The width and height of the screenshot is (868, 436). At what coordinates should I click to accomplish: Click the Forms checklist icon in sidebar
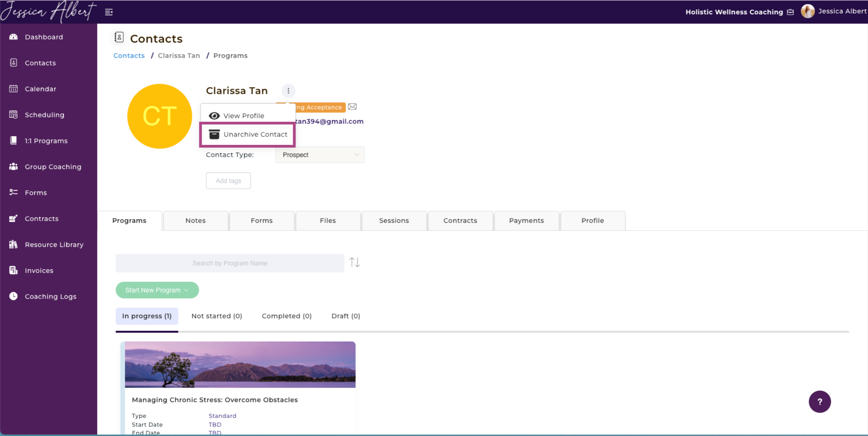click(13, 192)
